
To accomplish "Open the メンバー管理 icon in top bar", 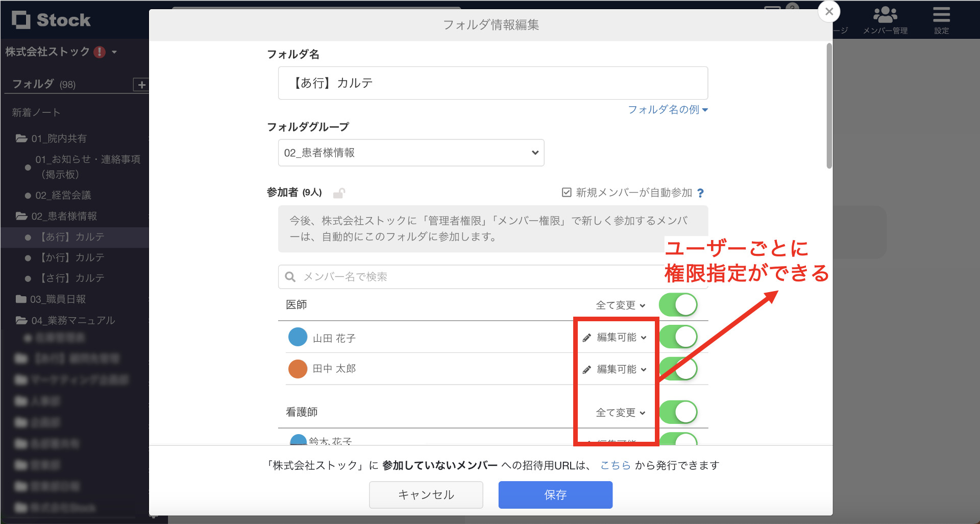I will tap(886, 15).
